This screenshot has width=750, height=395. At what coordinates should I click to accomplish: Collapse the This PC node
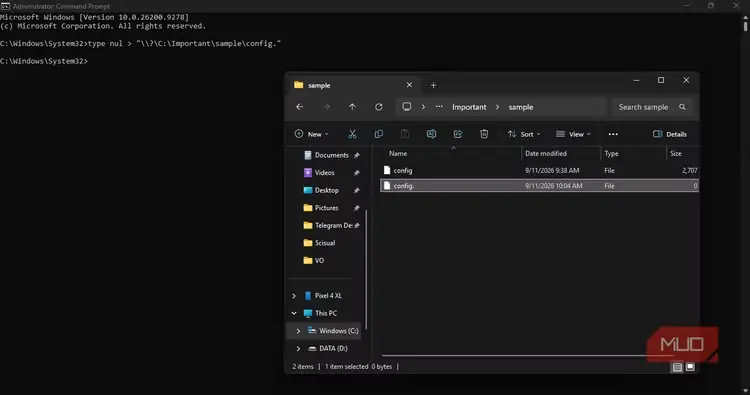click(x=294, y=313)
